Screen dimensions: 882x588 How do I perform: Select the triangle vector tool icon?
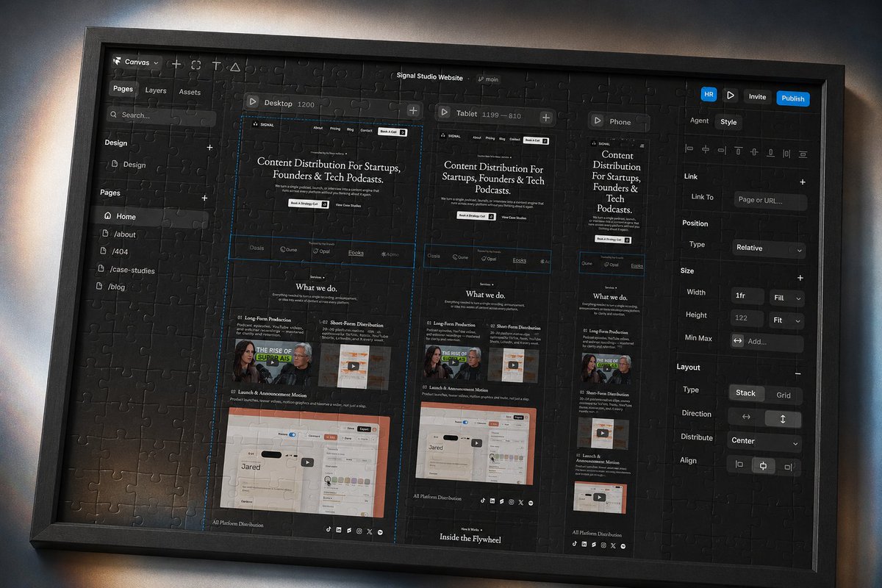[235, 66]
